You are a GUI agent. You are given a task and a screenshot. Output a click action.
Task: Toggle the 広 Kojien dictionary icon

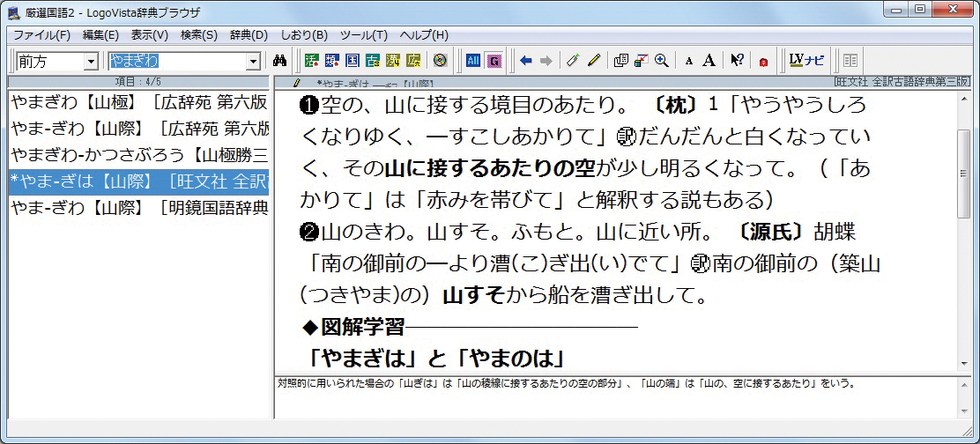point(412,61)
